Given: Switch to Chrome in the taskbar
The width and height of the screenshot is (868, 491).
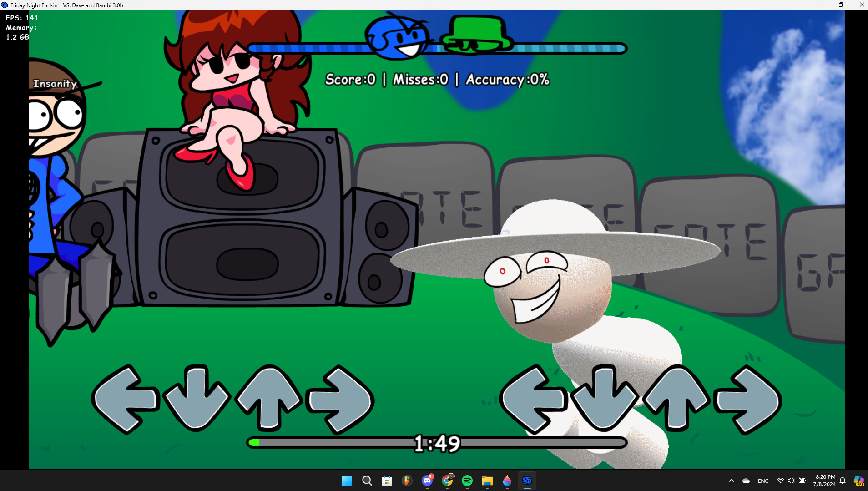Looking at the screenshot, I should pyautogui.click(x=447, y=481).
